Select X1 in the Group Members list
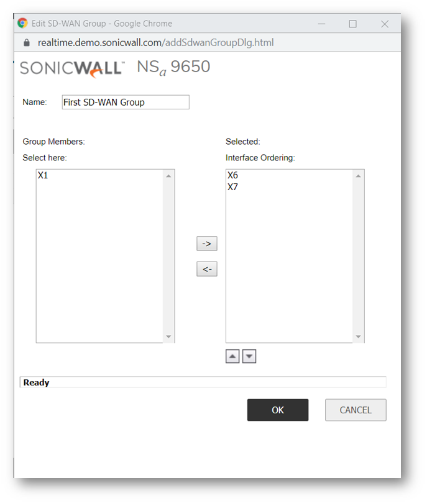 tap(43, 176)
